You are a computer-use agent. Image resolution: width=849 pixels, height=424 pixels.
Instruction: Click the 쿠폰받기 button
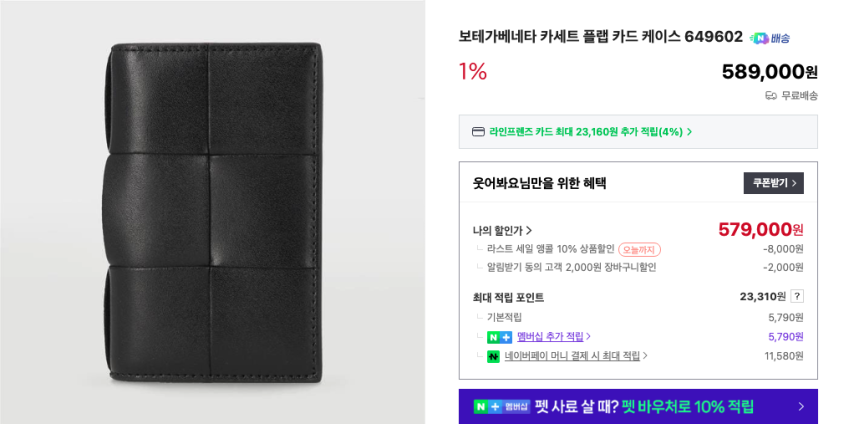pyautogui.click(x=773, y=183)
